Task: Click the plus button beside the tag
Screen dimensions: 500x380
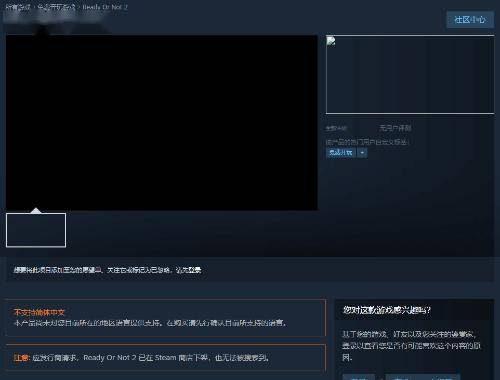Action: (362, 153)
